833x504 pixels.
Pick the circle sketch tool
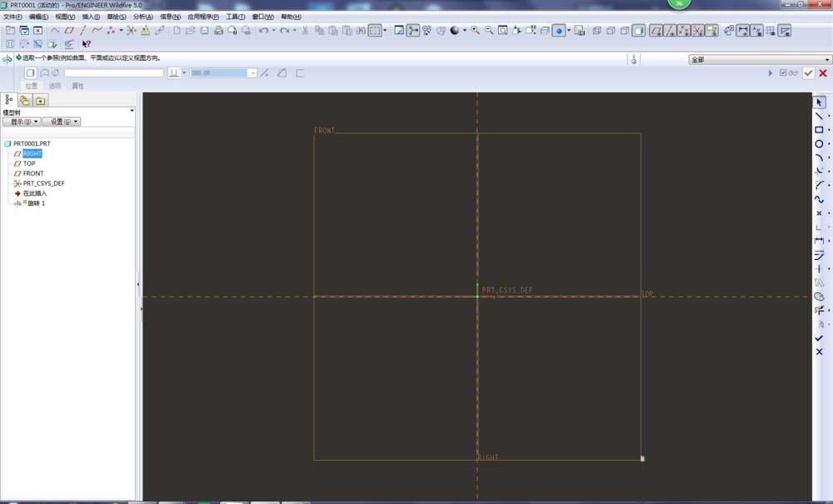coord(819,144)
